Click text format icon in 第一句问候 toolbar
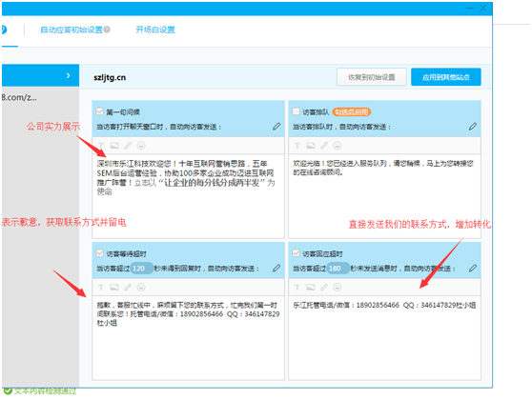Screen dimensions: 532x400 (x=101, y=146)
